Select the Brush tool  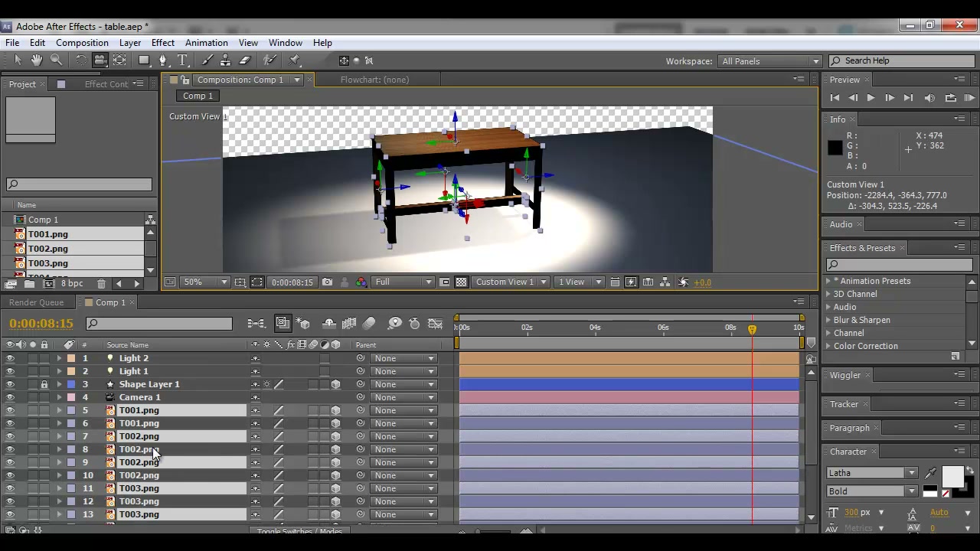click(x=207, y=60)
